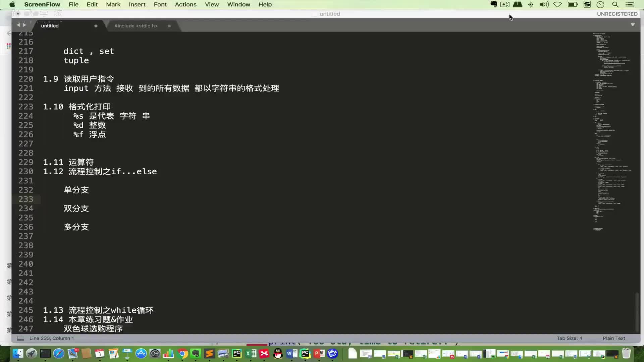Close the '#include <stdio.h>' tab via its dot

coord(169,26)
